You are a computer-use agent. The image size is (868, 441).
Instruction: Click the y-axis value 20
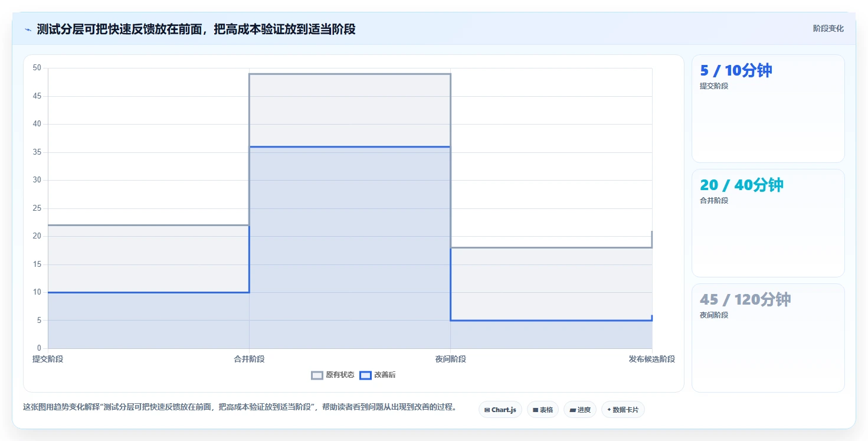tap(37, 236)
